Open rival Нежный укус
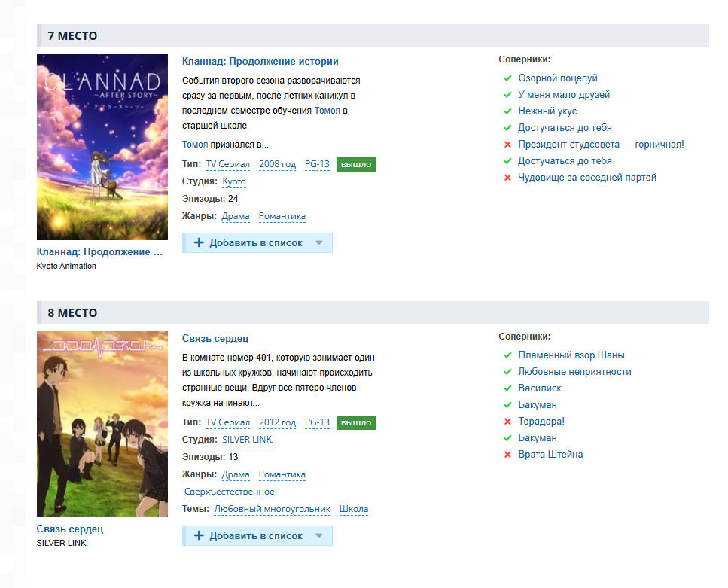The height and width of the screenshot is (588, 728). [547, 111]
